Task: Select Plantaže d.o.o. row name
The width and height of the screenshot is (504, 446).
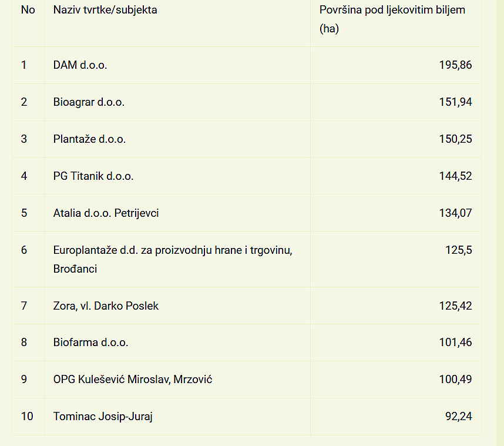Action: point(89,139)
